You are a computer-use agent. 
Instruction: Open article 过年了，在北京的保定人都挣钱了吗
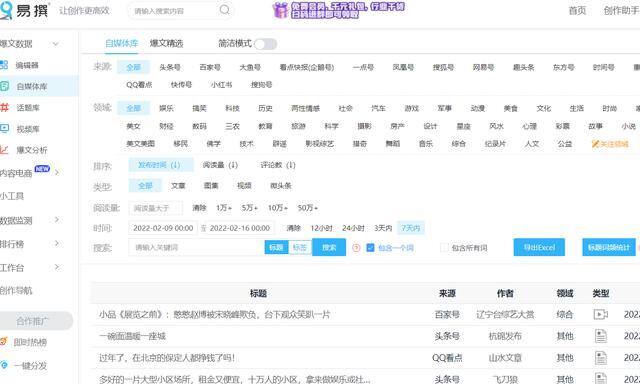tap(167, 358)
